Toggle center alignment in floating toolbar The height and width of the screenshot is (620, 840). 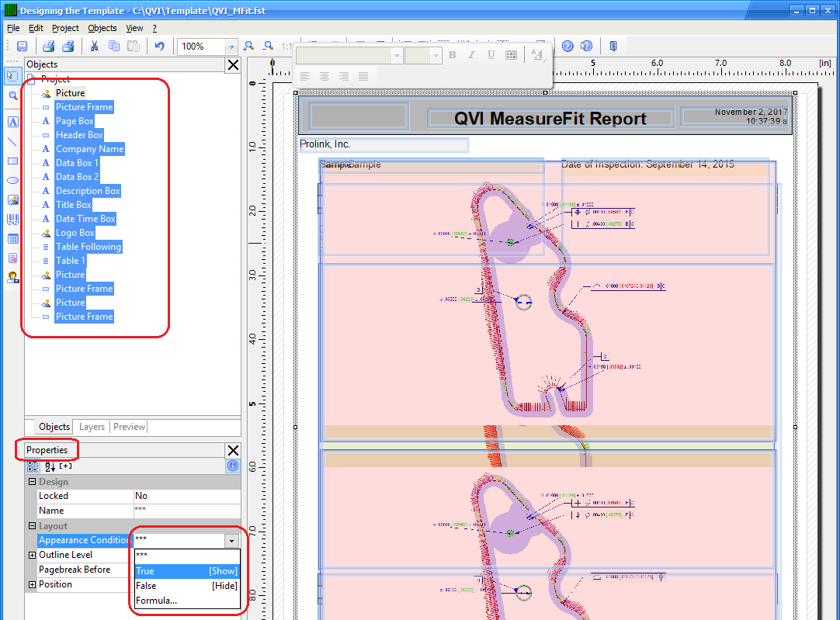coord(324,76)
